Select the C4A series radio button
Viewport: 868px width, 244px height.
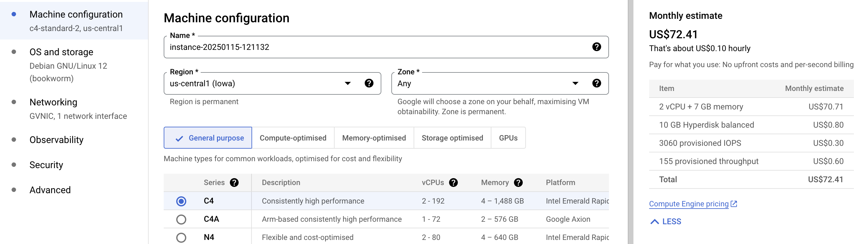[x=181, y=220]
